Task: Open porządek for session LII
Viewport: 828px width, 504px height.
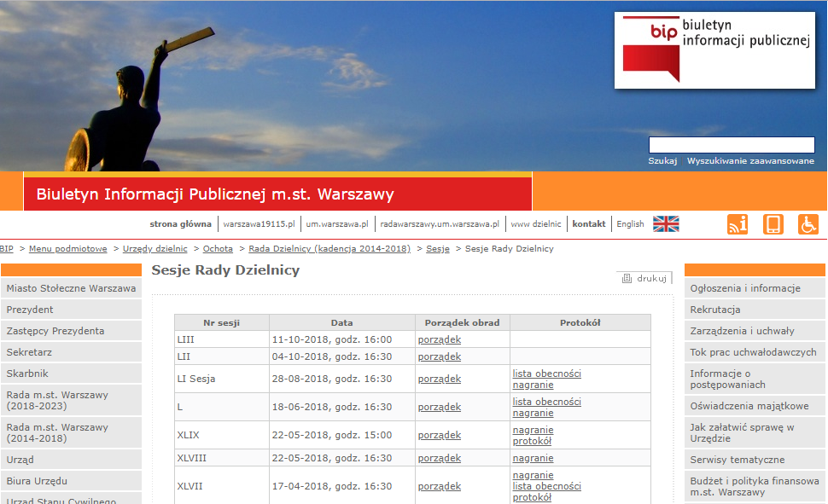Action: [x=440, y=356]
